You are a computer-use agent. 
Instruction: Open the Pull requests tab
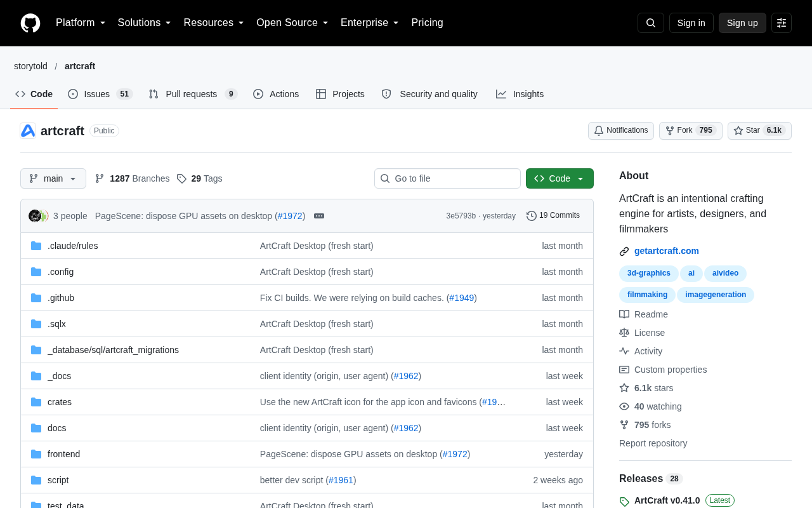(x=193, y=94)
